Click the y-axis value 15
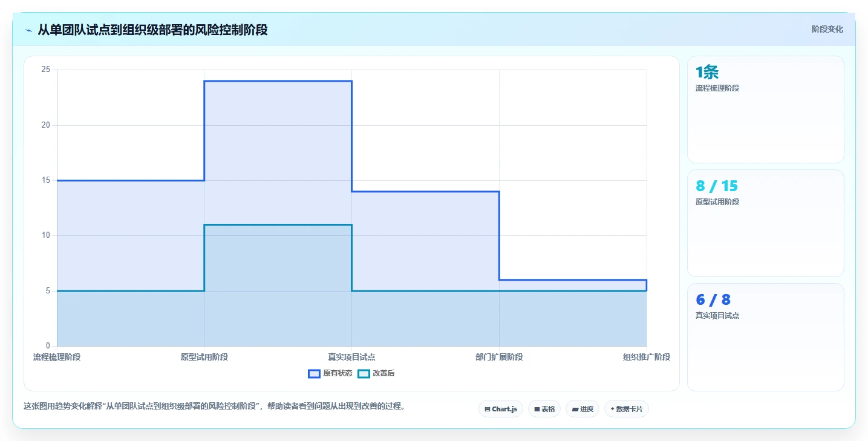 click(x=45, y=180)
